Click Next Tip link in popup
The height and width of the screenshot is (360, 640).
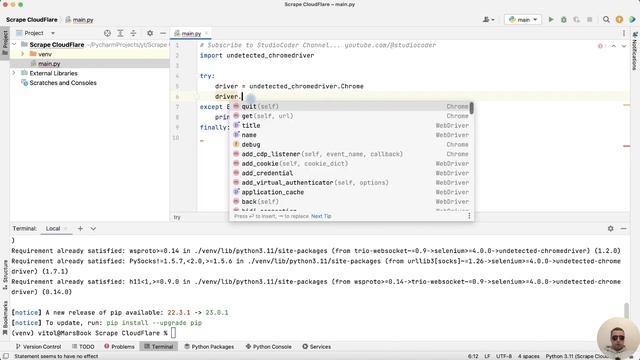321,216
